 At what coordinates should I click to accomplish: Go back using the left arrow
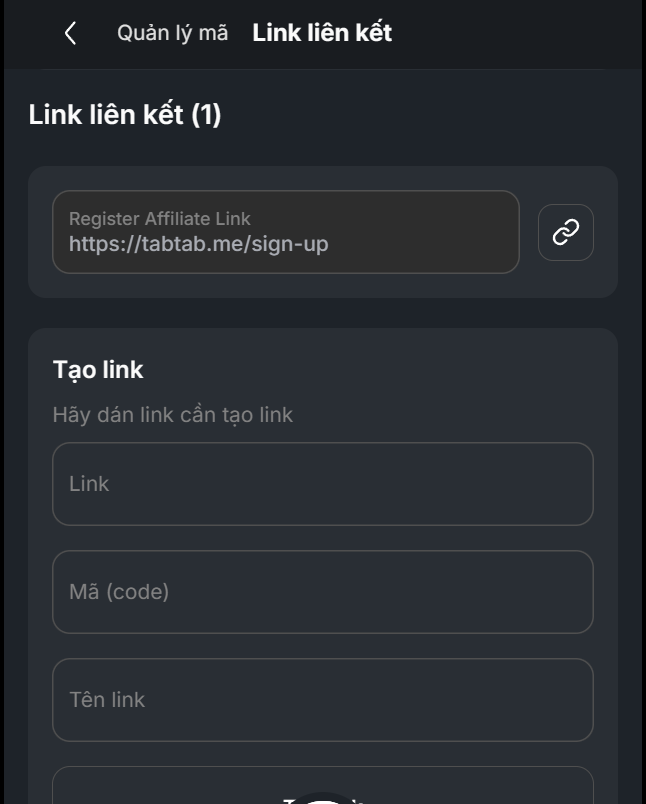click(70, 33)
